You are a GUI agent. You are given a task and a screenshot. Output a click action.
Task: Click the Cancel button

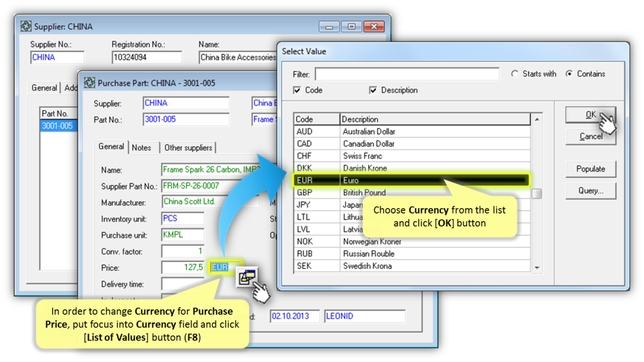pyautogui.click(x=591, y=137)
